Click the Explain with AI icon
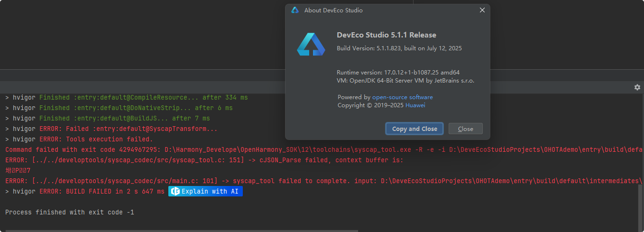Image resolution: width=644 pixels, height=232 pixels. [175, 191]
